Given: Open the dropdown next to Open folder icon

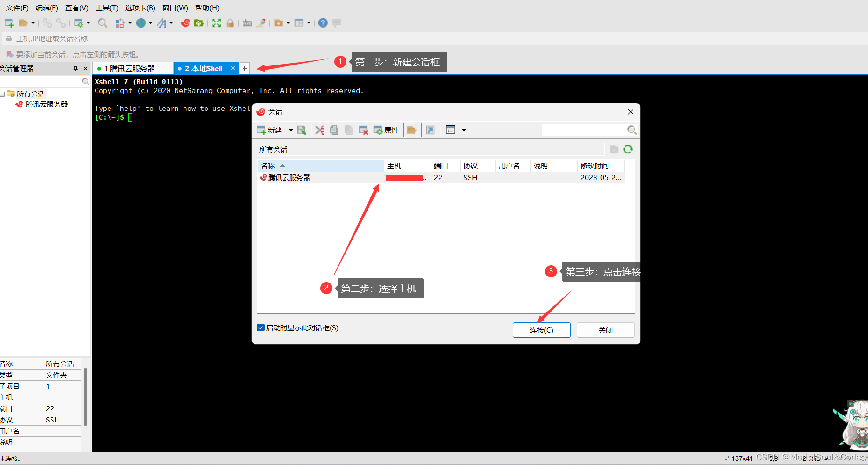Looking at the screenshot, I should point(33,23).
